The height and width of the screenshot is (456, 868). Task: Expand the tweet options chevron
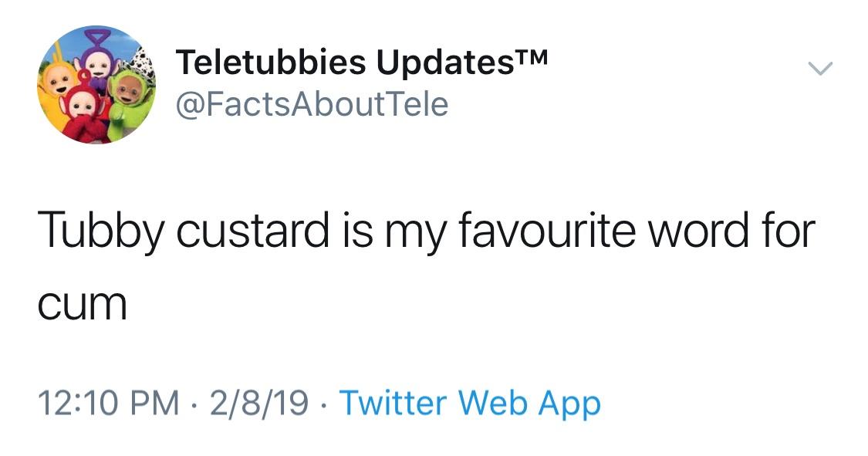pyautogui.click(x=820, y=68)
